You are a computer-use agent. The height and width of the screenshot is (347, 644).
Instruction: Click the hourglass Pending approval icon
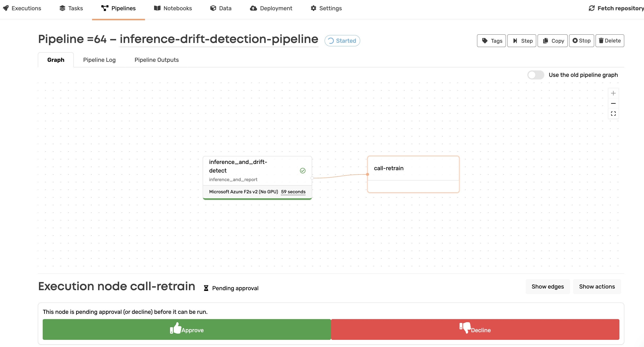(x=206, y=288)
